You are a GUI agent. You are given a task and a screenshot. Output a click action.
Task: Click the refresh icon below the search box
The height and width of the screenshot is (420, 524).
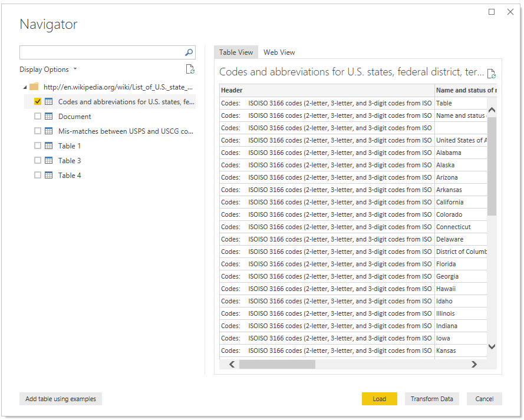click(x=190, y=70)
